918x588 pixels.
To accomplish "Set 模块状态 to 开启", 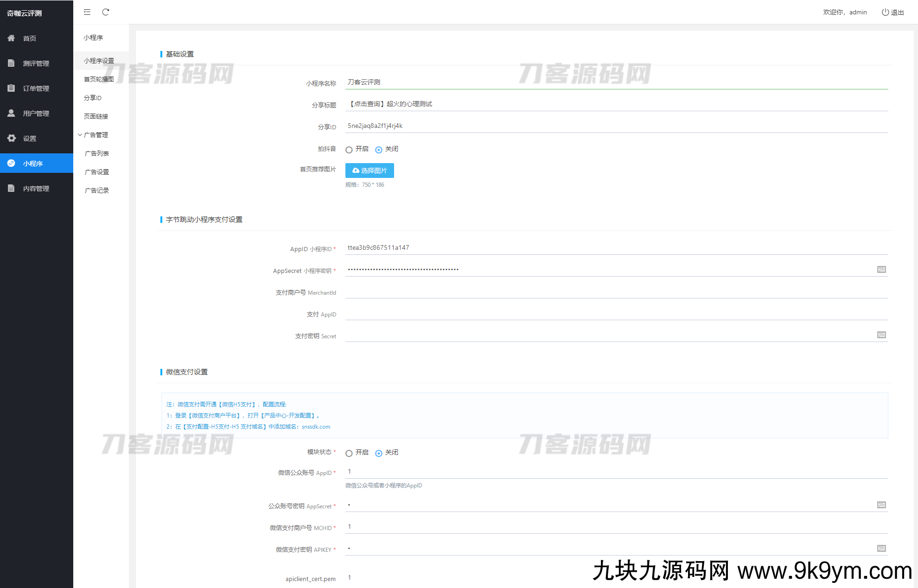I will (x=349, y=453).
